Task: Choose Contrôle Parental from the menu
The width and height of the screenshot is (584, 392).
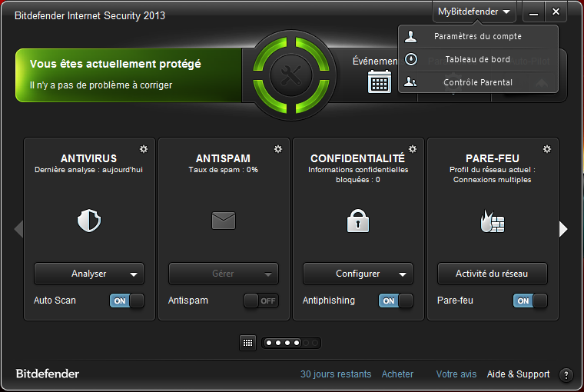Action: click(477, 82)
